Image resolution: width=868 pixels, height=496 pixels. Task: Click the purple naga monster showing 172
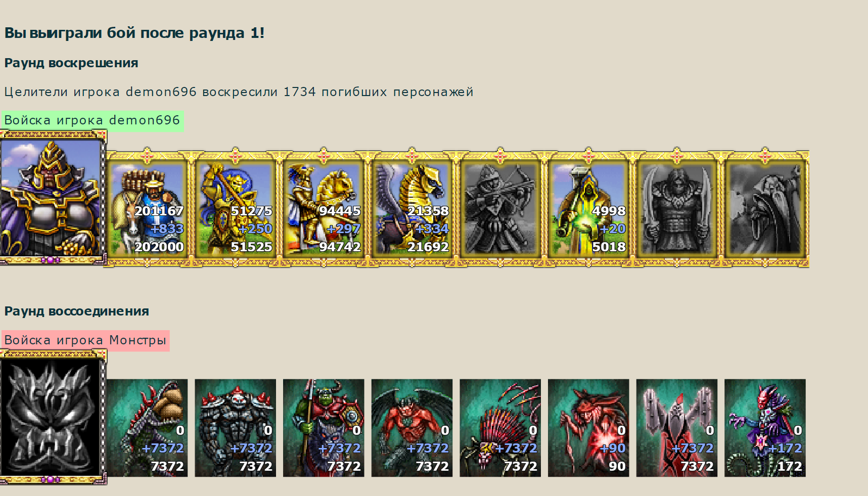click(x=765, y=428)
